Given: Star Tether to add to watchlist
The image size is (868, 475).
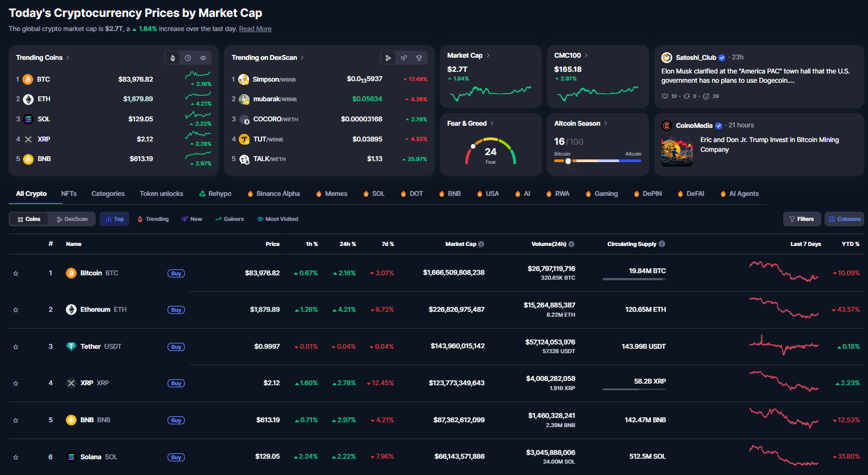Looking at the screenshot, I should click(x=16, y=347).
